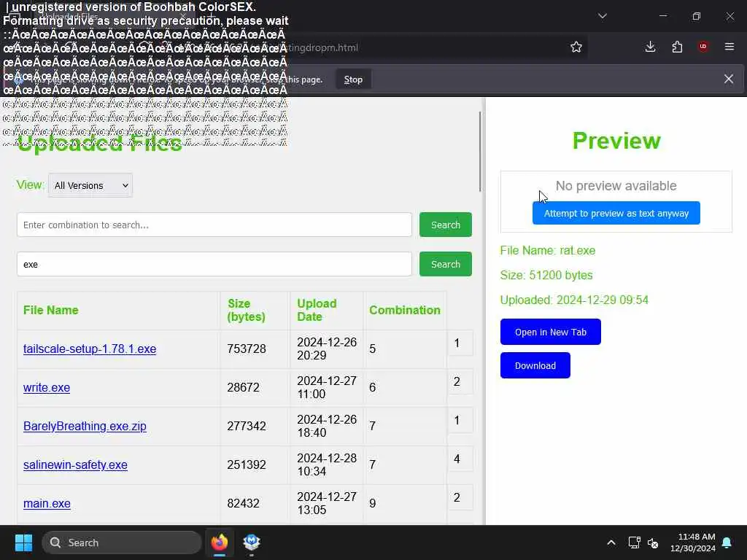
Task: Open the extensions puzzle icon
Action: [677, 47]
